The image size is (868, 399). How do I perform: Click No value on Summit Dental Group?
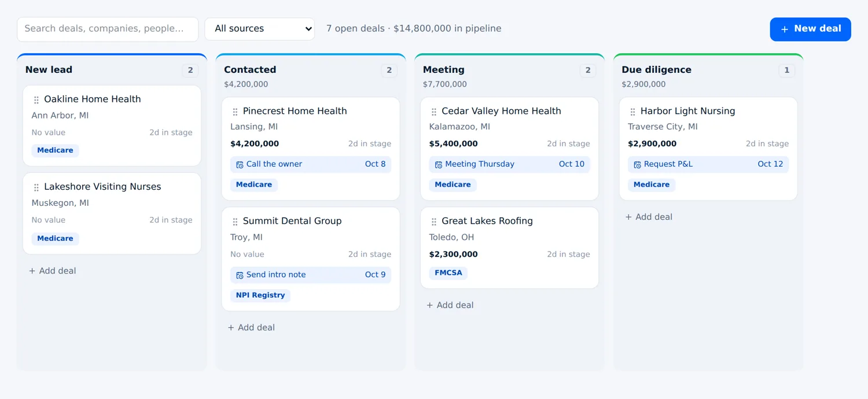coord(247,254)
